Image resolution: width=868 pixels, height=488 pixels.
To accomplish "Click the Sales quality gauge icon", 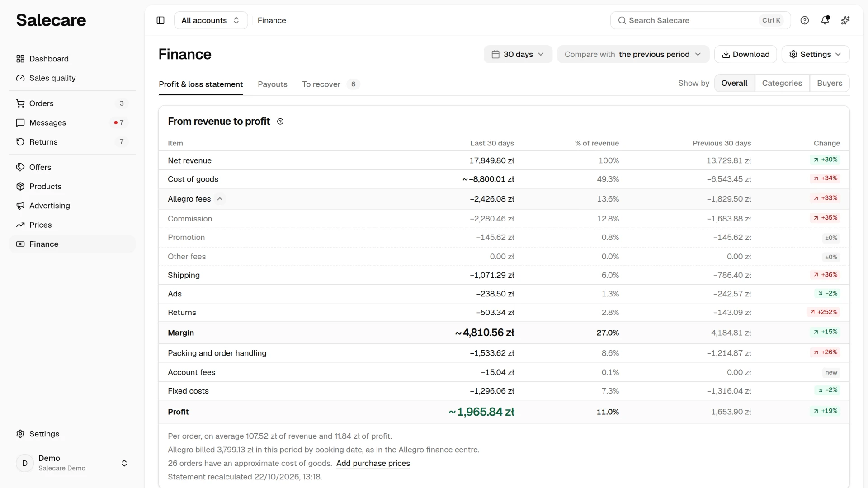I will point(20,78).
